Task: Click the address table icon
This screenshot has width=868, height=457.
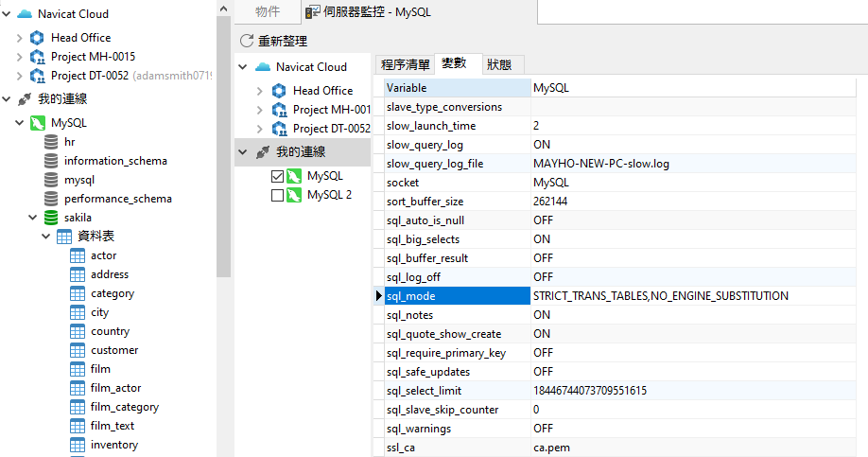Action: pos(78,274)
